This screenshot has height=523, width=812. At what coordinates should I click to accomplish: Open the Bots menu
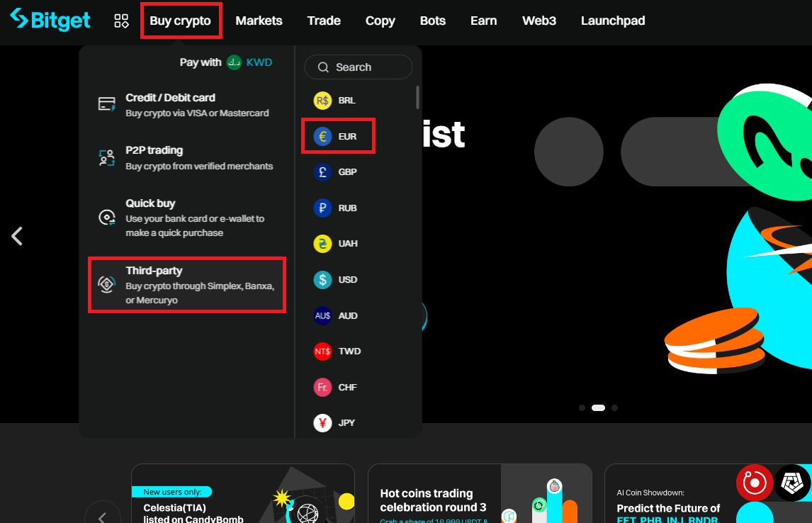tap(432, 21)
